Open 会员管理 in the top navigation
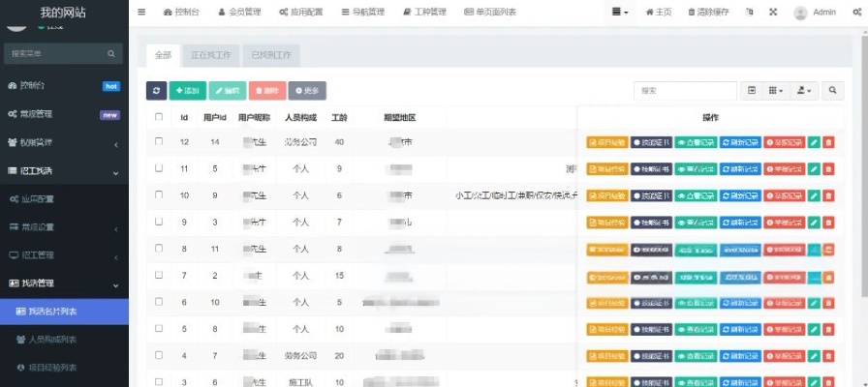This screenshot has width=868, height=387. click(239, 13)
